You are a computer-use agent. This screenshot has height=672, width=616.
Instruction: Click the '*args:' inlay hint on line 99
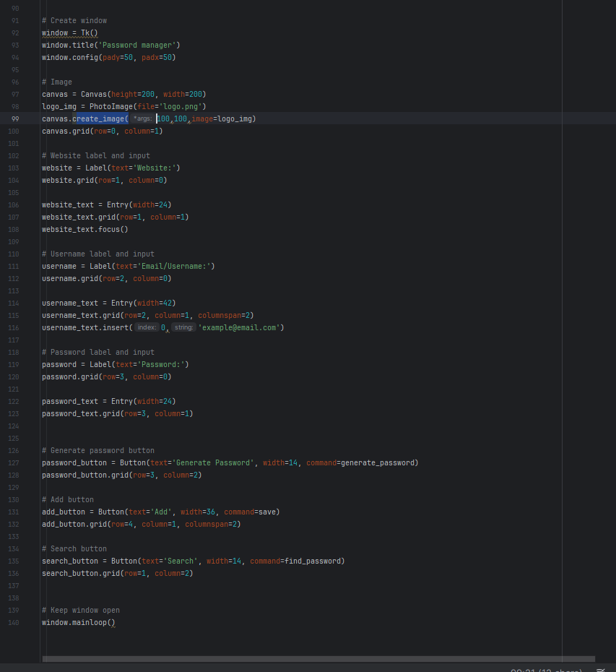[x=142, y=119]
